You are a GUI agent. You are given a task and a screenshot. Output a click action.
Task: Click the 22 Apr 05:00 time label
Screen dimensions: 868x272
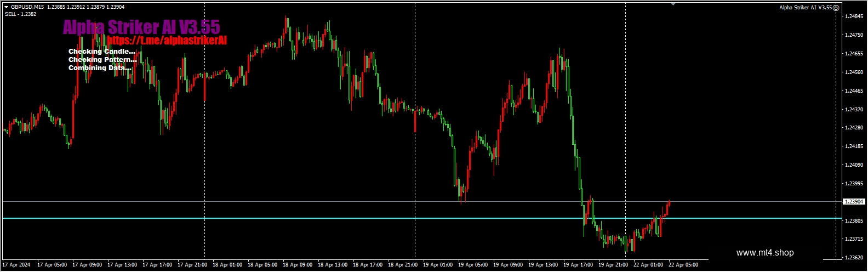[x=684, y=265]
